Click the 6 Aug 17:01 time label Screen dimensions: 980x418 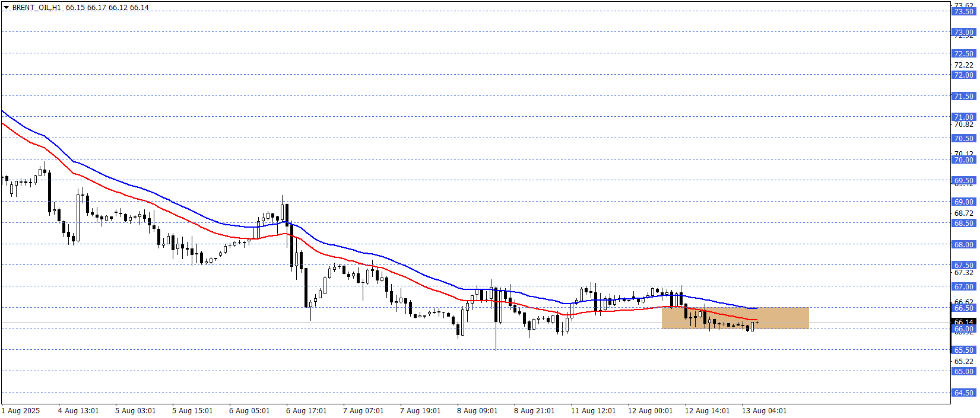(x=306, y=410)
